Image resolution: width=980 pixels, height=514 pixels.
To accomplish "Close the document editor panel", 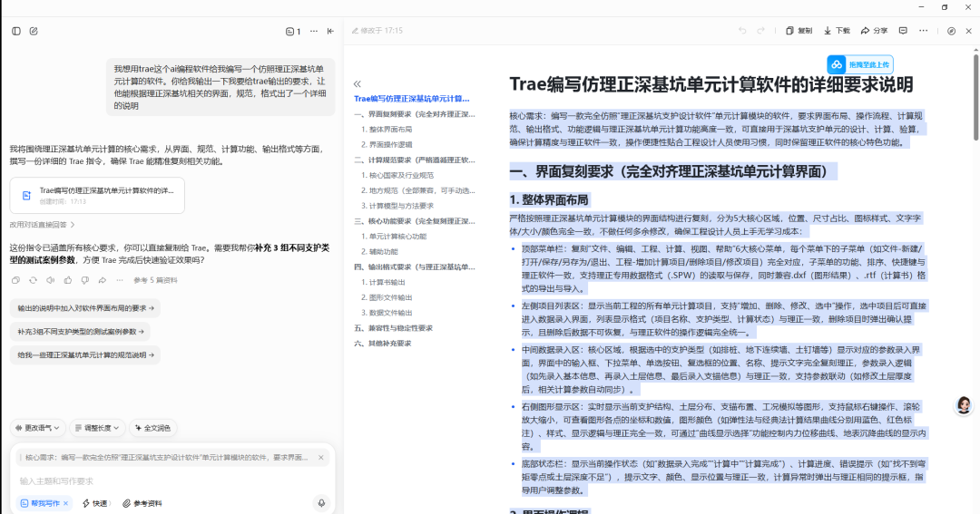I will 969,31.
